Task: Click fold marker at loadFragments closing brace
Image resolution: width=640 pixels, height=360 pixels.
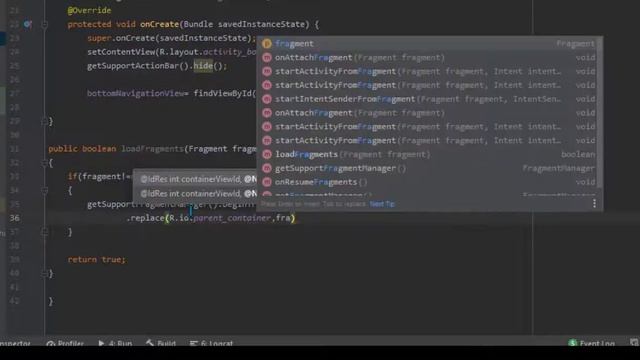Action: point(44,273)
